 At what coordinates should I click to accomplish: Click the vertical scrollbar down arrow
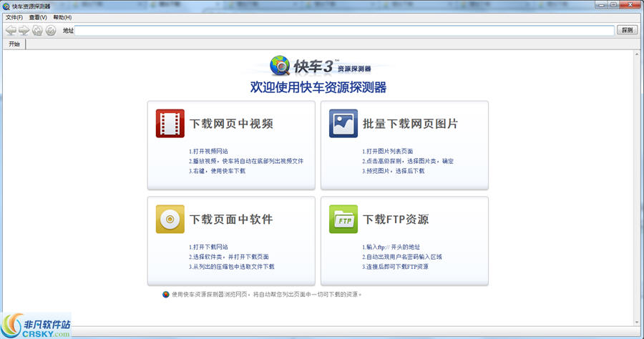coord(638,323)
